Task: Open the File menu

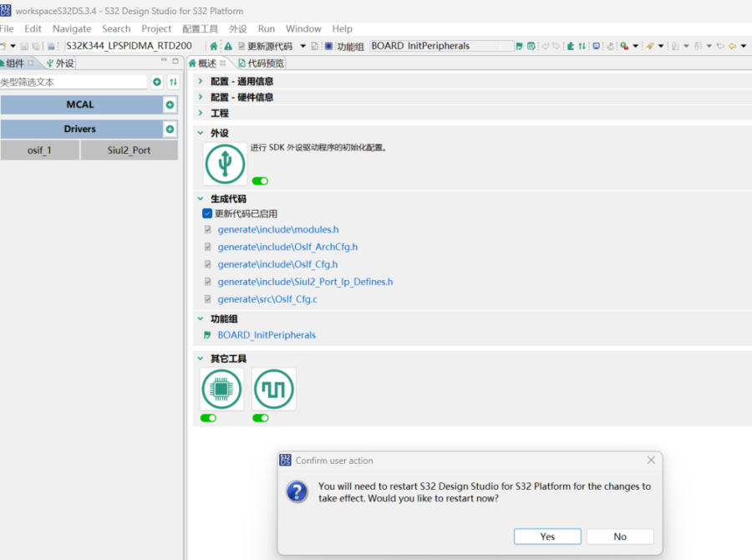Action: click(x=7, y=28)
